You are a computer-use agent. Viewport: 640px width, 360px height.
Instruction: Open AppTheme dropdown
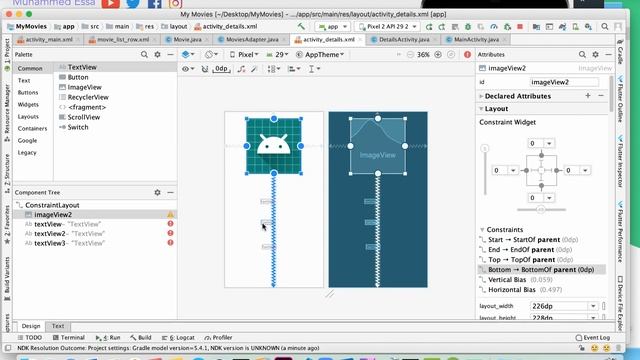point(320,54)
